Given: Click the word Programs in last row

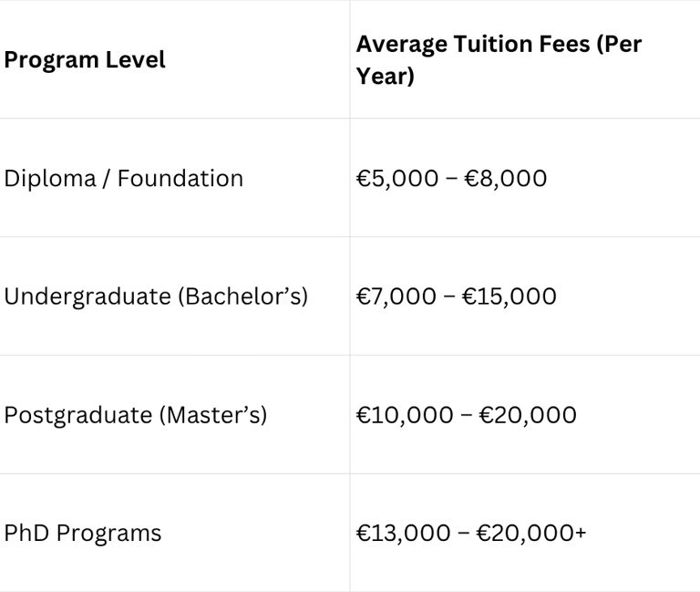Looking at the screenshot, I should (109, 533).
